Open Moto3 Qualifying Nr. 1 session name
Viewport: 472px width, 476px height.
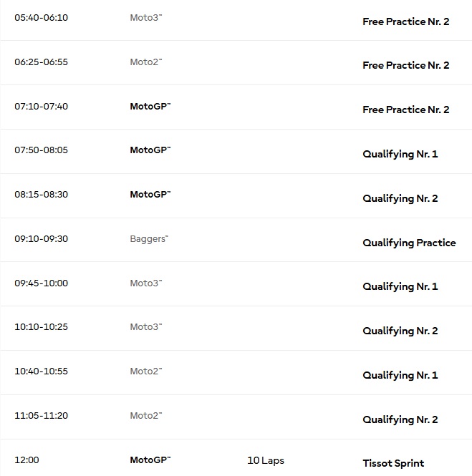click(x=400, y=287)
